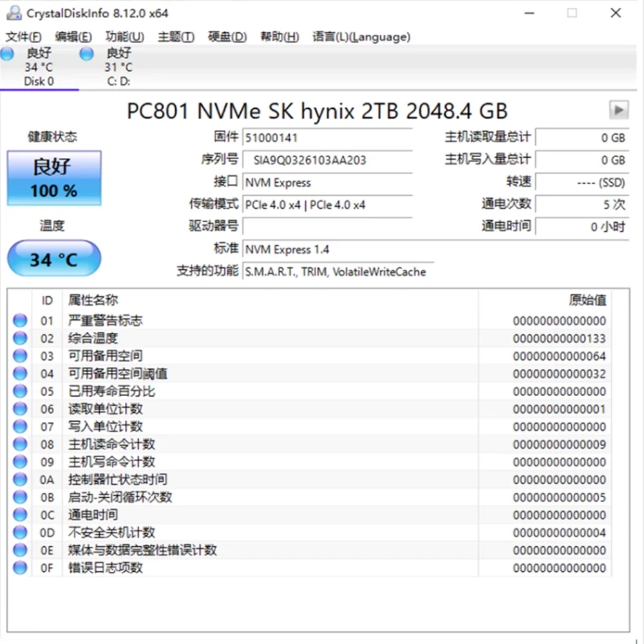Click the next-disk arrow icon
Image resolution: width=644 pixels, height=644 pixels.
[x=619, y=110]
